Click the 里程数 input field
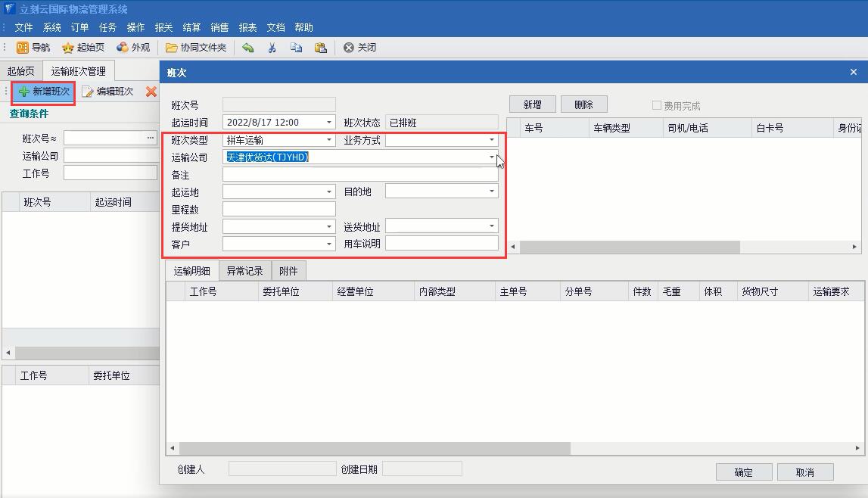The height and width of the screenshot is (498, 868). click(x=278, y=210)
